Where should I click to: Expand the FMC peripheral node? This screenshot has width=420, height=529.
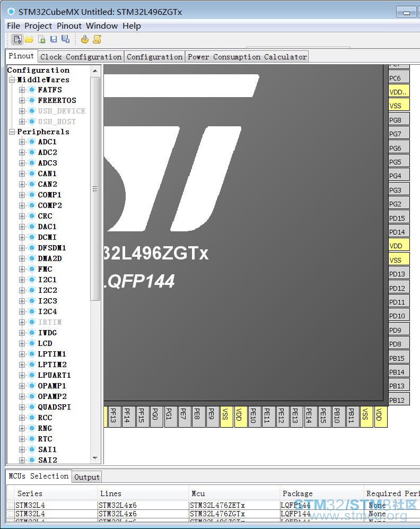tap(22, 269)
